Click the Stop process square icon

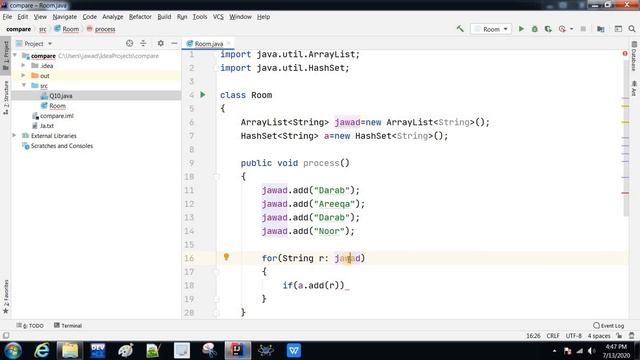pos(583,29)
